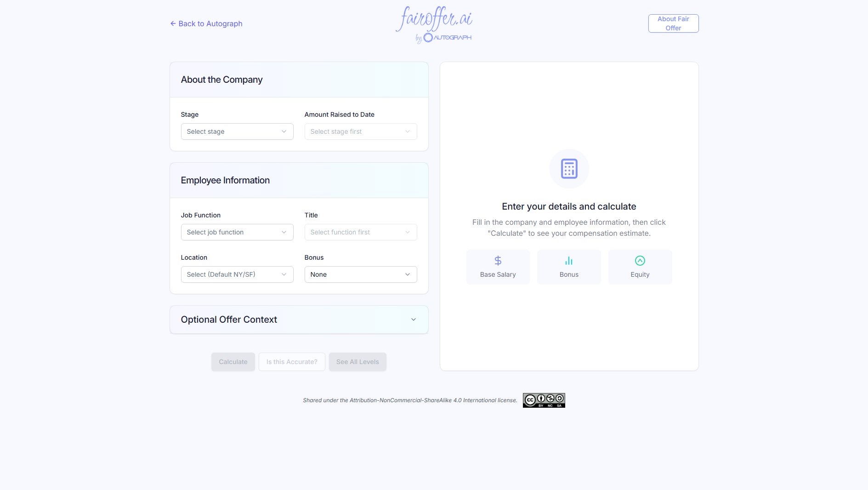Follow the Back to Autograph link
The width and height of the screenshot is (868, 490).
[210, 23]
